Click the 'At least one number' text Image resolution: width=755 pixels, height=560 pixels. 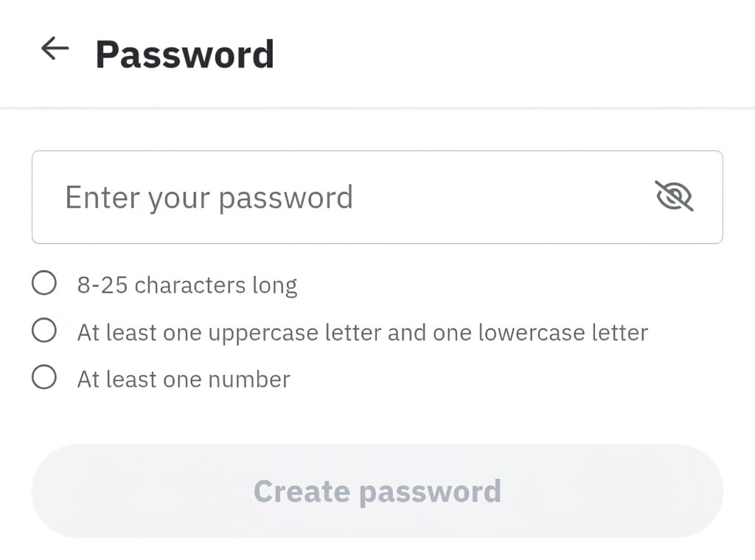click(184, 379)
